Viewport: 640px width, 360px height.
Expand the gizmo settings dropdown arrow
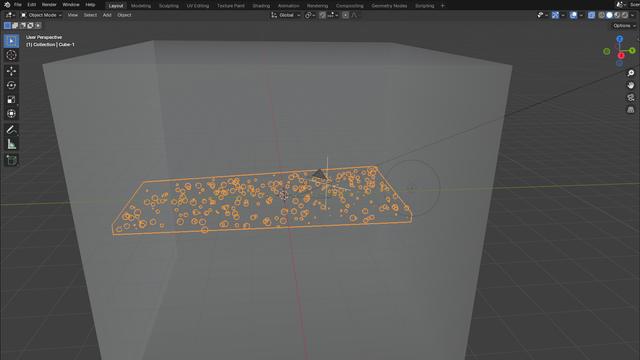point(563,15)
